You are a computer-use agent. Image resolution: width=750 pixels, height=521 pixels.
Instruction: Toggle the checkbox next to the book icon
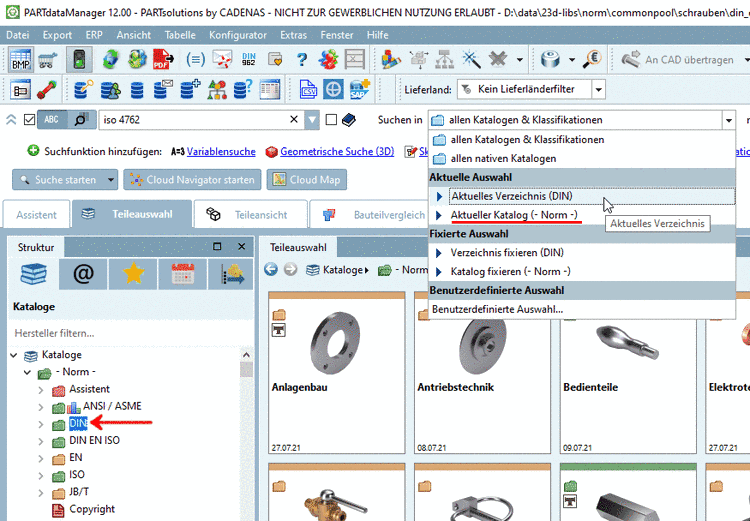(331, 120)
